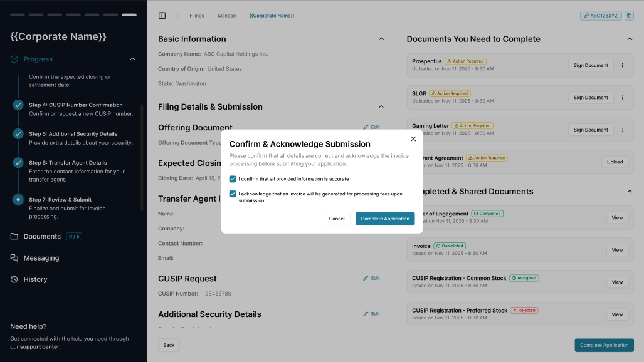Uncheck 'I confirm all provided information is accurate'

[x=233, y=179]
